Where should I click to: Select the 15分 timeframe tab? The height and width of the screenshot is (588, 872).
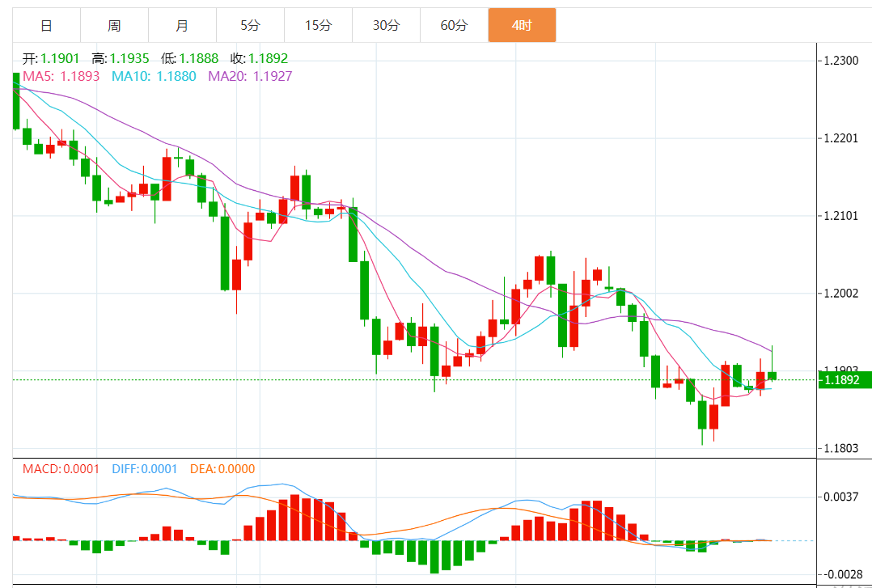pos(318,25)
